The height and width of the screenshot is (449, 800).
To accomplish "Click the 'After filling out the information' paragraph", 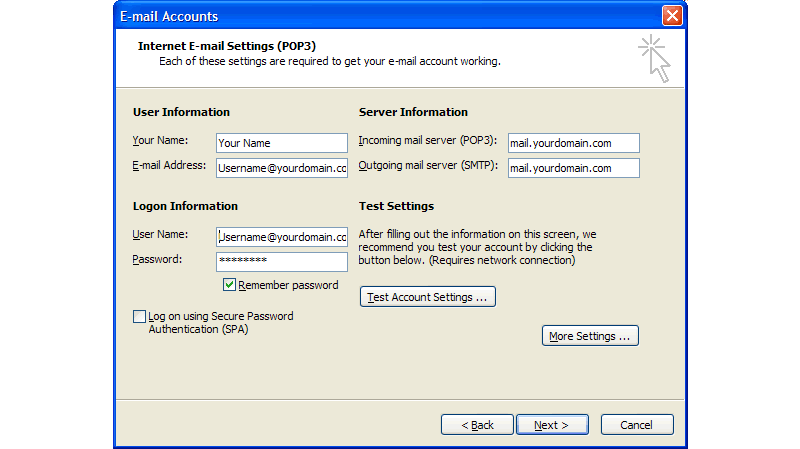I will click(x=477, y=247).
